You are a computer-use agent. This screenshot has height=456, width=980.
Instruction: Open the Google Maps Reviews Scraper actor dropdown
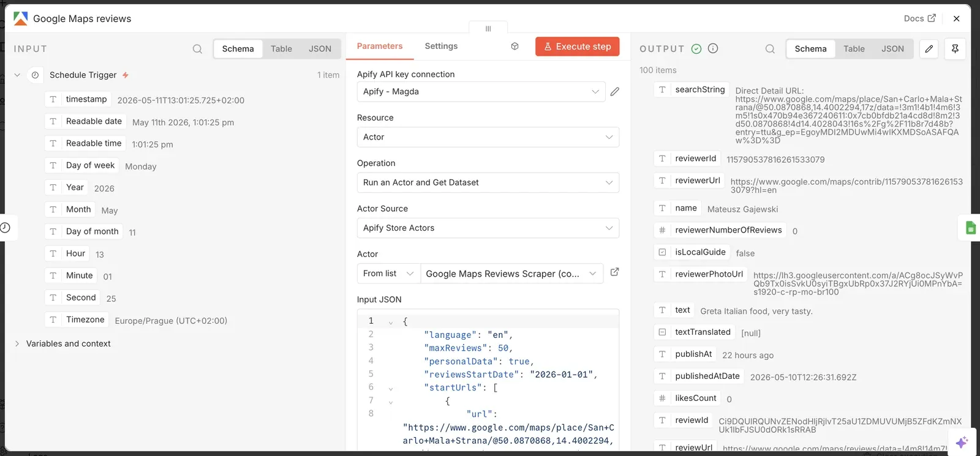click(x=511, y=274)
